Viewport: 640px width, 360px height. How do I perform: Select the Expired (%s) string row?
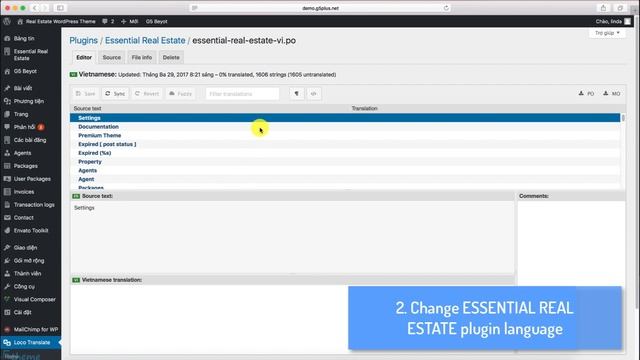345,153
